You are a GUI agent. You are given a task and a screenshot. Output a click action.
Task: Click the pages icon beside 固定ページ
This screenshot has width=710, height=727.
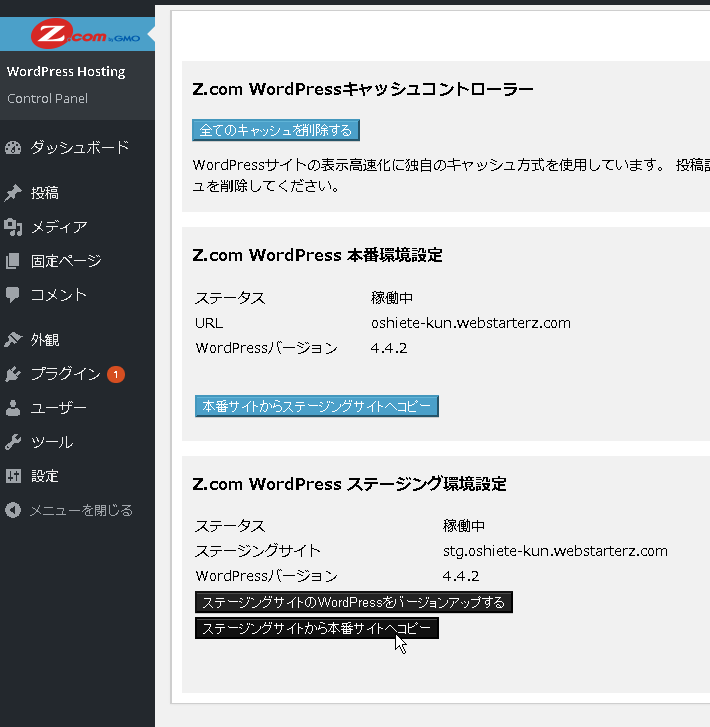13,261
